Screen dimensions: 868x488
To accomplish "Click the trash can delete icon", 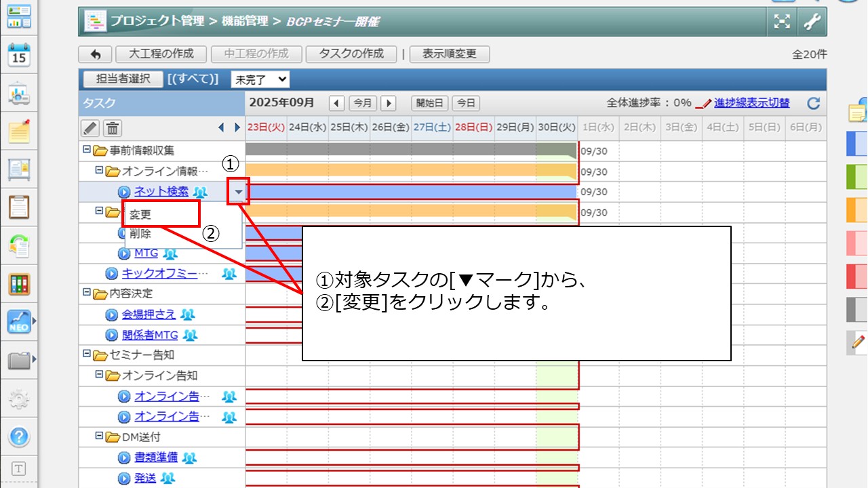I will (113, 127).
